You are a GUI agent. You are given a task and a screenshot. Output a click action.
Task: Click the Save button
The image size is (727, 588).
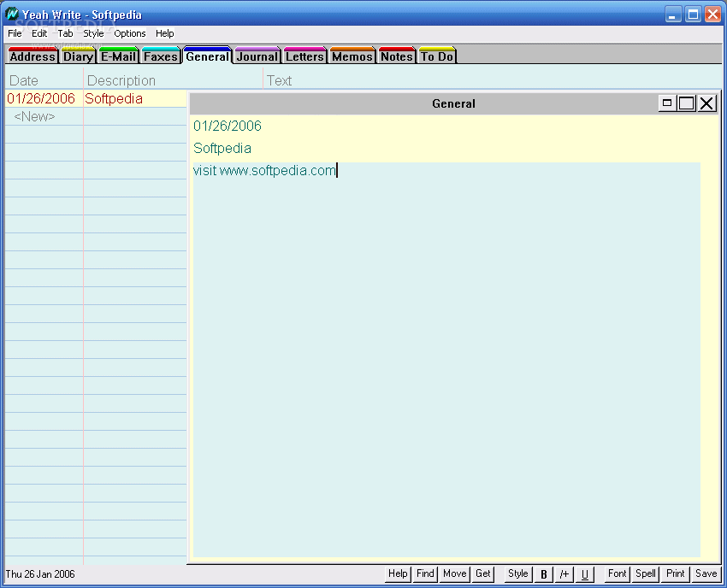click(706, 574)
